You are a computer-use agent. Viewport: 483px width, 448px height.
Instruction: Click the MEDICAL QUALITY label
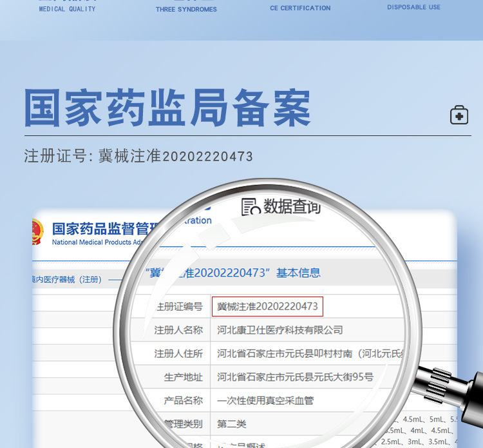coord(67,9)
